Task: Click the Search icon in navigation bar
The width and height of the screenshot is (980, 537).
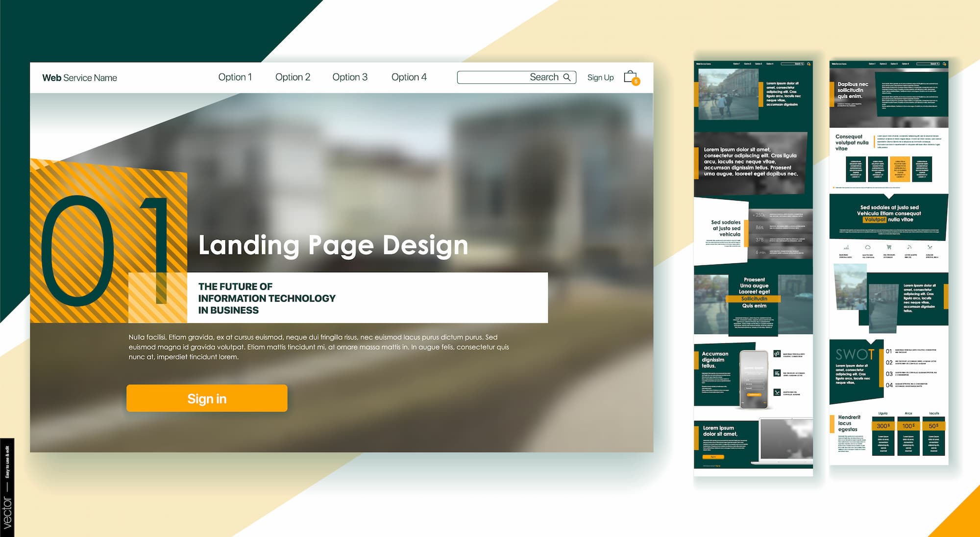Action: click(x=565, y=77)
